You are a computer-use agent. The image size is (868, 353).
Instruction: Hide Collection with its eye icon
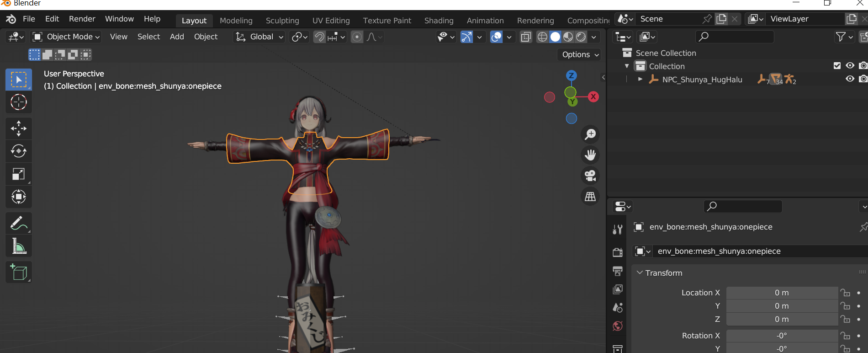pyautogui.click(x=850, y=66)
